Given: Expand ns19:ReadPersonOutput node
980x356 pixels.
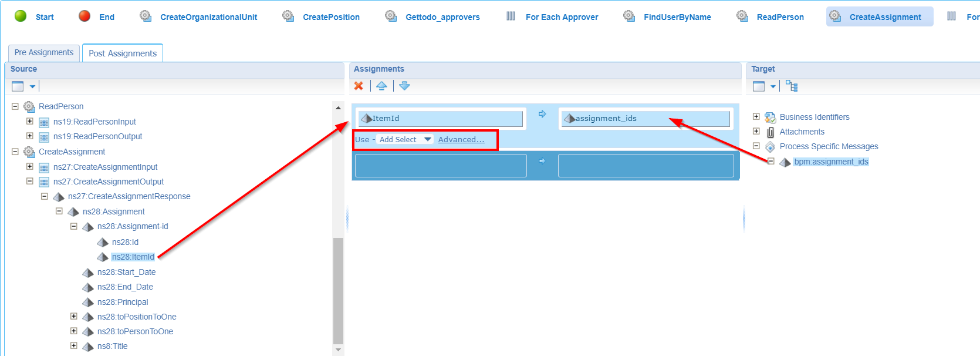Looking at the screenshot, I should (30, 136).
